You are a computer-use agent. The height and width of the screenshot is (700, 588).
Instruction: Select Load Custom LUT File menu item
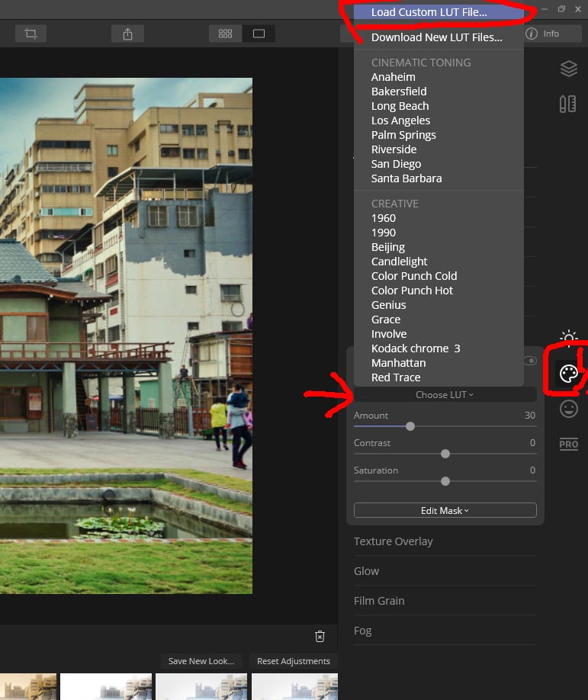[429, 12]
